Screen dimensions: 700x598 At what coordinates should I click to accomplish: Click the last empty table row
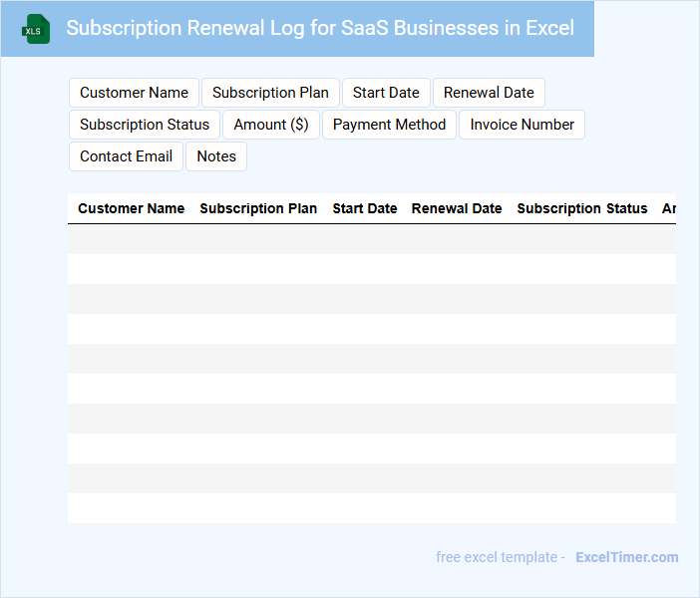tap(371, 508)
